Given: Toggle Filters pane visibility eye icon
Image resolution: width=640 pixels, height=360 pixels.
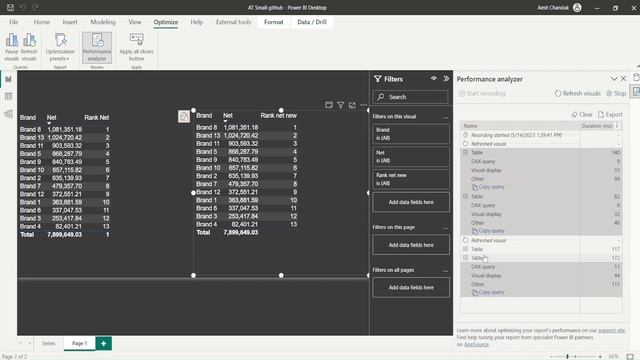Looking at the screenshot, I should point(433,78).
